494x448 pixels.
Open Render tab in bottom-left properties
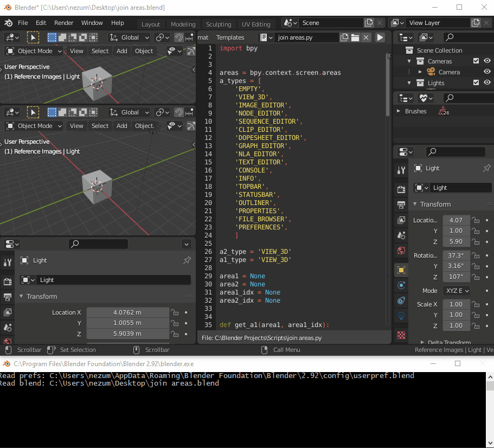pyautogui.click(x=8, y=281)
